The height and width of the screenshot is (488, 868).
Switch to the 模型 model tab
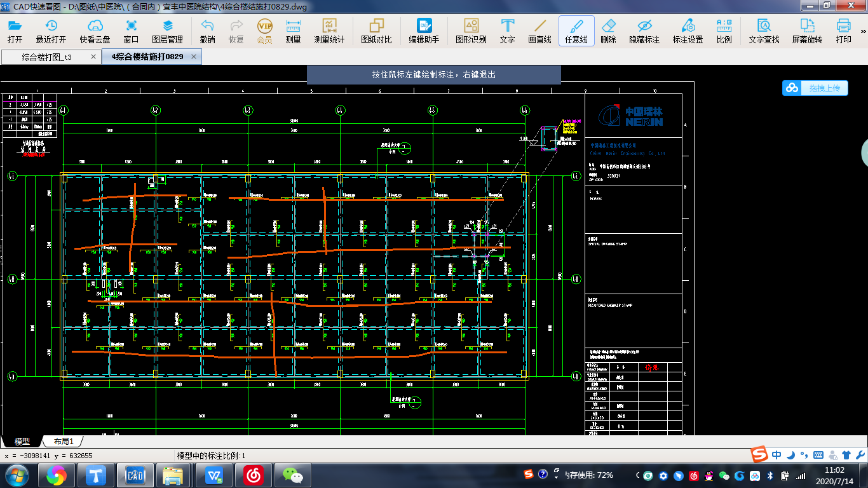[22, 441]
